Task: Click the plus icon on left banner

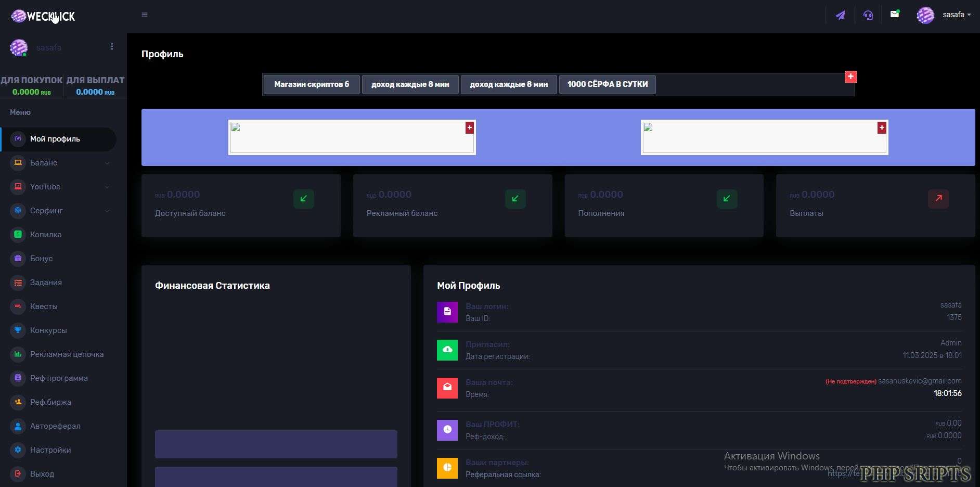Action: pyautogui.click(x=469, y=127)
